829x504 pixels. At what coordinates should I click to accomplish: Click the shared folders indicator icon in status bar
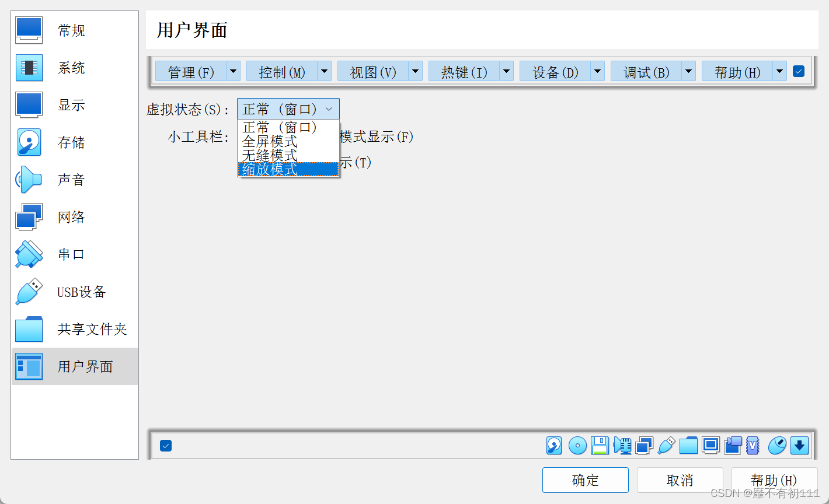click(688, 446)
